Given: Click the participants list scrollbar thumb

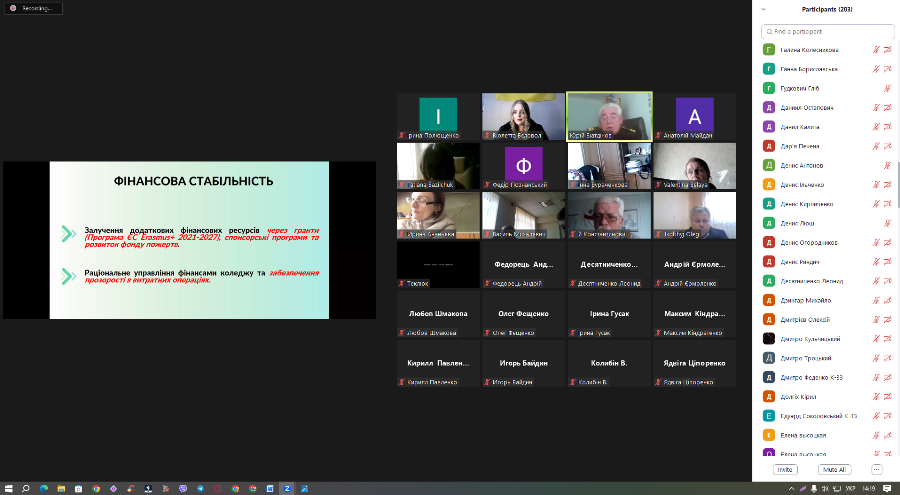Looking at the screenshot, I should coord(896,185).
